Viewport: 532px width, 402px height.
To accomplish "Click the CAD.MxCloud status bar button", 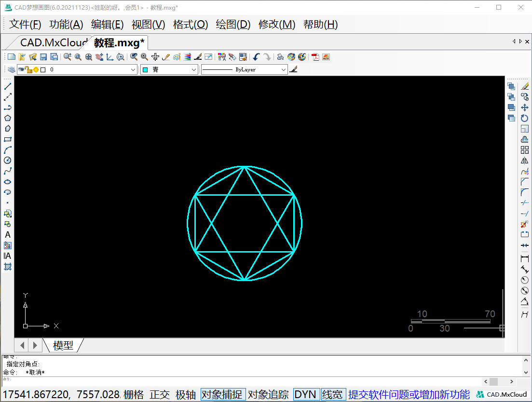I will tap(502, 395).
